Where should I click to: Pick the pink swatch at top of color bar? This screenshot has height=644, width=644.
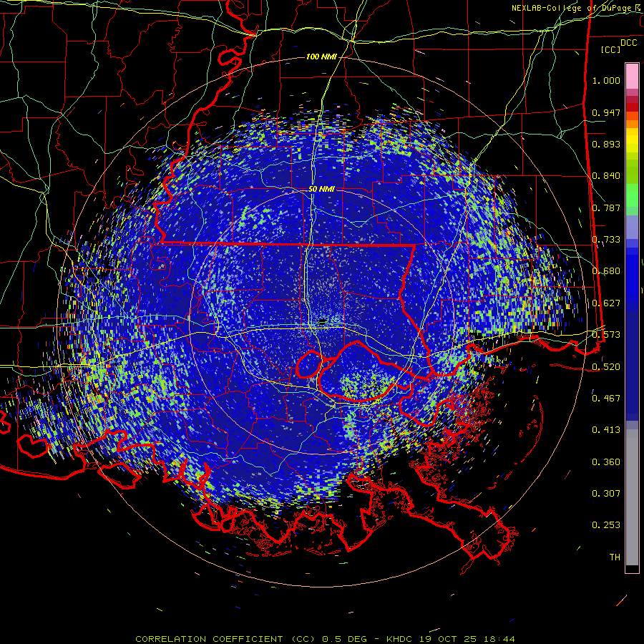[632, 77]
